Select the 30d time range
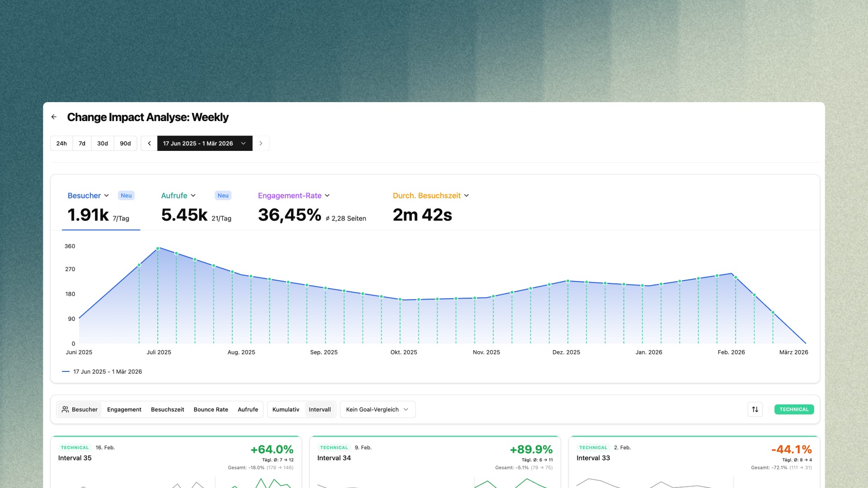The image size is (868, 488). click(x=103, y=143)
